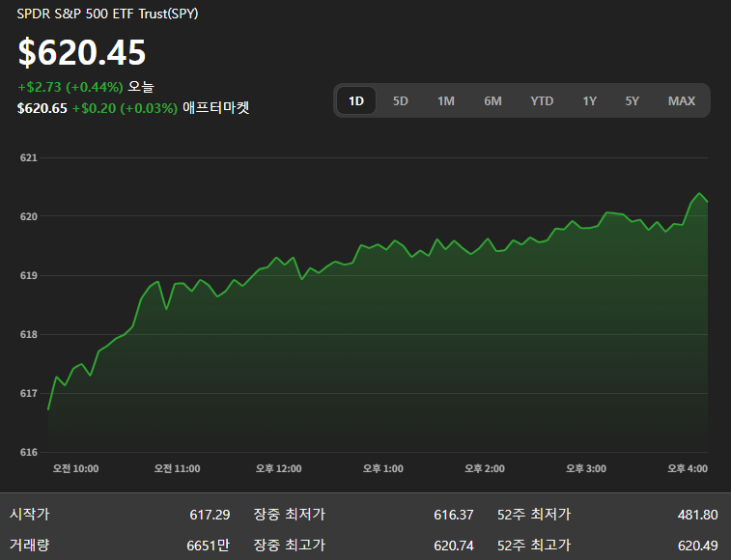The image size is (731, 560).
Task: Click the 시작가 label
Action: click(29, 514)
